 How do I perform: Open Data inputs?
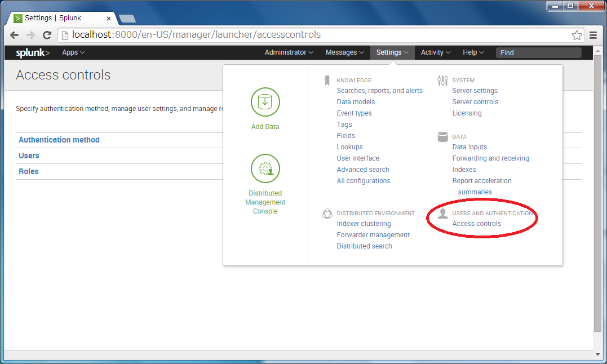pos(469,147)
